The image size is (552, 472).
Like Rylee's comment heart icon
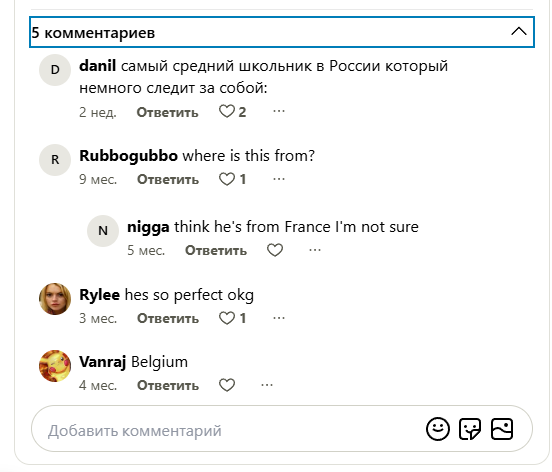[x=227, y=318]
